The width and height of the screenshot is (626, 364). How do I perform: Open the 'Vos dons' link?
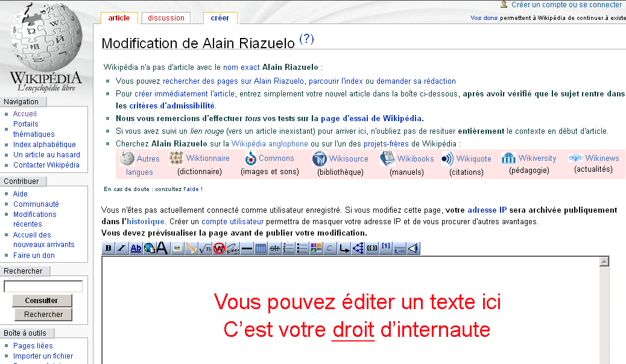pos(484,18)
